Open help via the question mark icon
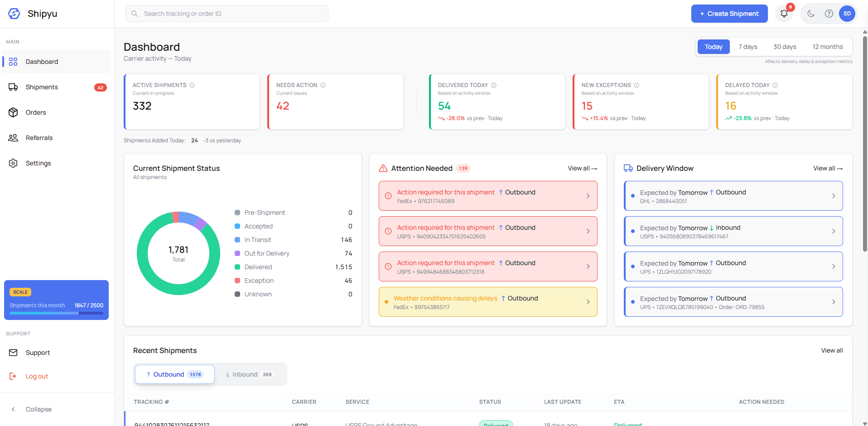868x426 pixels. pos(829,14)
